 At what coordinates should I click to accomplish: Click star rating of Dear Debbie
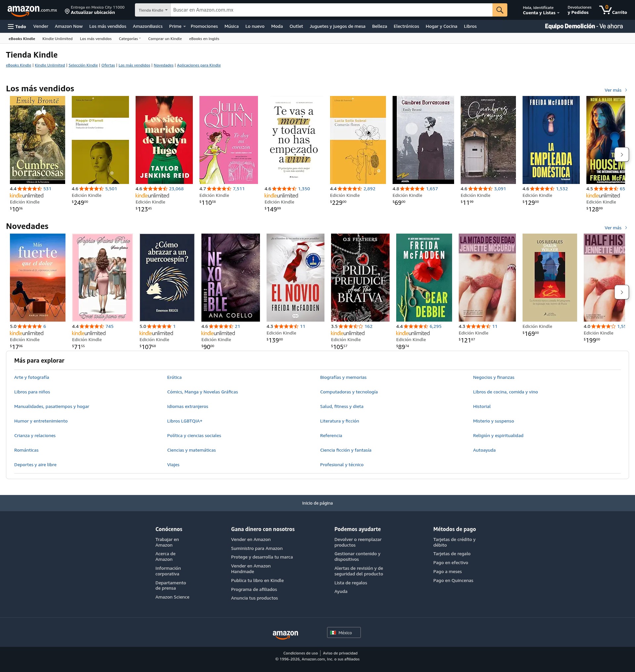[416, 326]
